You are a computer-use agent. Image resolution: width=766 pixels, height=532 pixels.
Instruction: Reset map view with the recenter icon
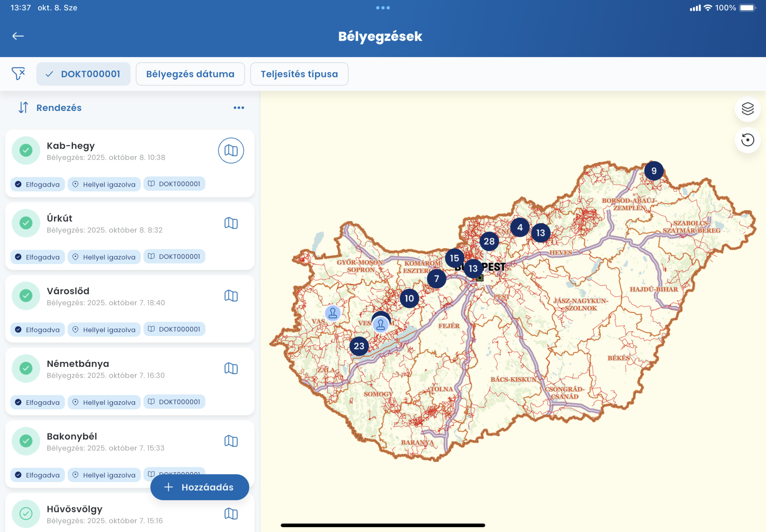[x=747, y=140]
